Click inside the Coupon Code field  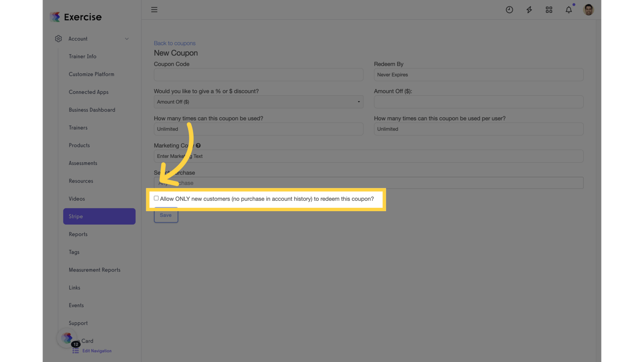[258, 74]
